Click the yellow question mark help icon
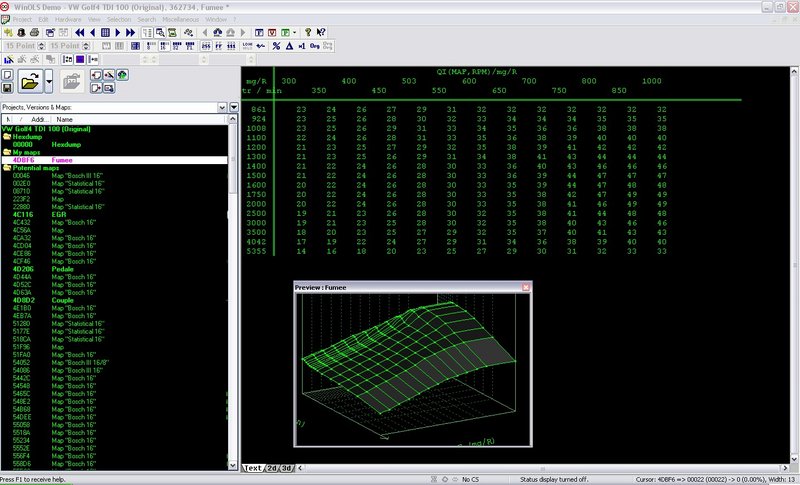 click(308, 33)
